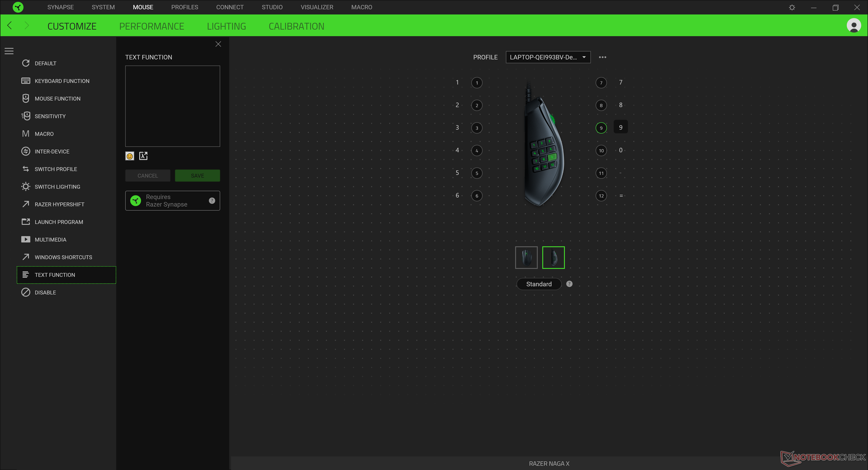Click the special character insert icon

point(143,156)
